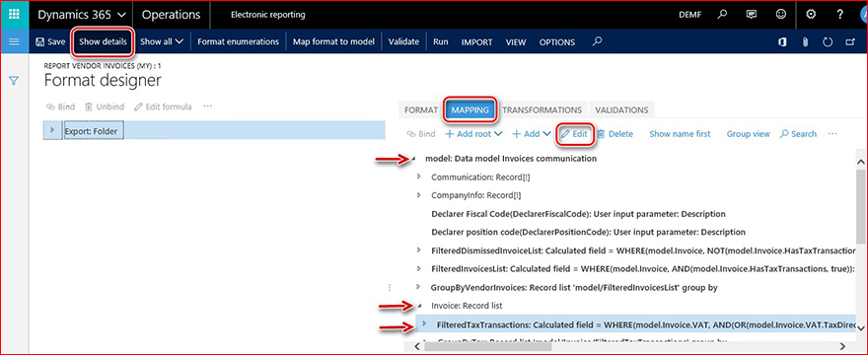
Task: Click Edit in the mapping toolbar
Action: tap(574, 134)
